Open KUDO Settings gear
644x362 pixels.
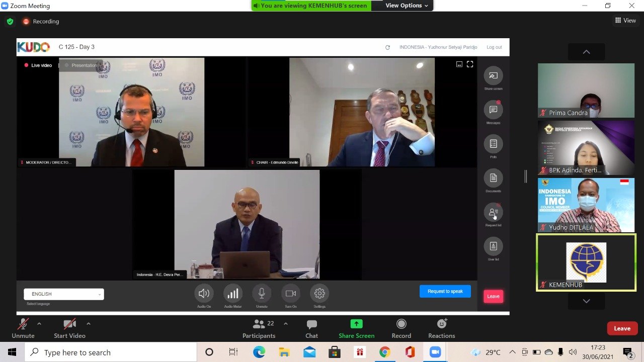(319, 294)
